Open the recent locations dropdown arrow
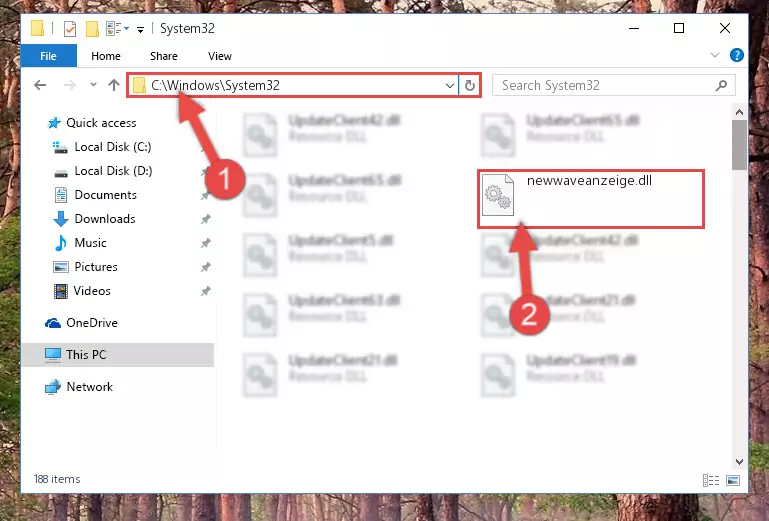769x521 pixels. [93, 85]
